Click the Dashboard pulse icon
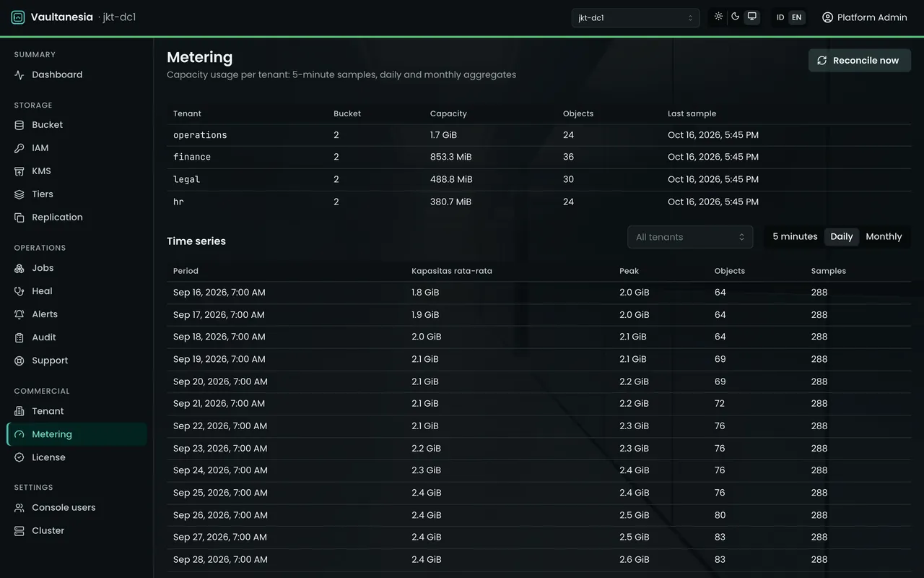The width and height of the screenshot is (924, 578). [19, 75]
